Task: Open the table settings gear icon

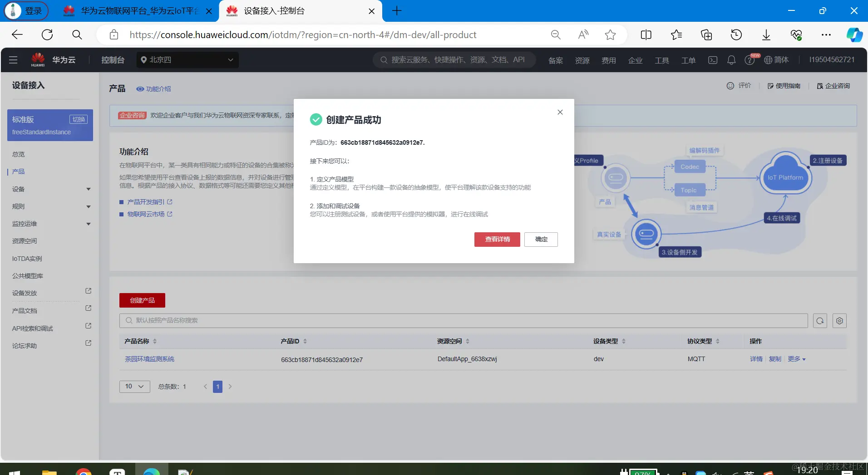Action: click(839, 321)
